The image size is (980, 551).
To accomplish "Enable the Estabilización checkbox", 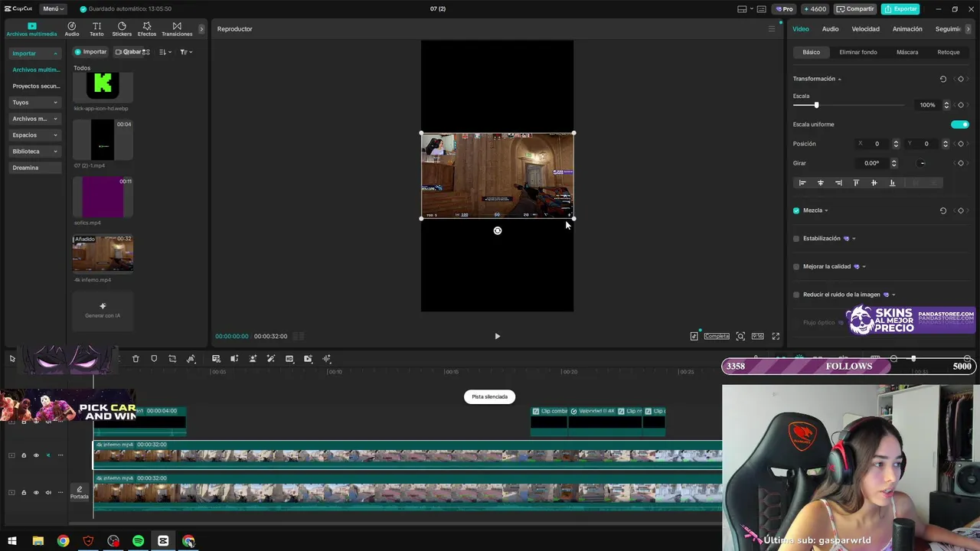I will 796,239.
